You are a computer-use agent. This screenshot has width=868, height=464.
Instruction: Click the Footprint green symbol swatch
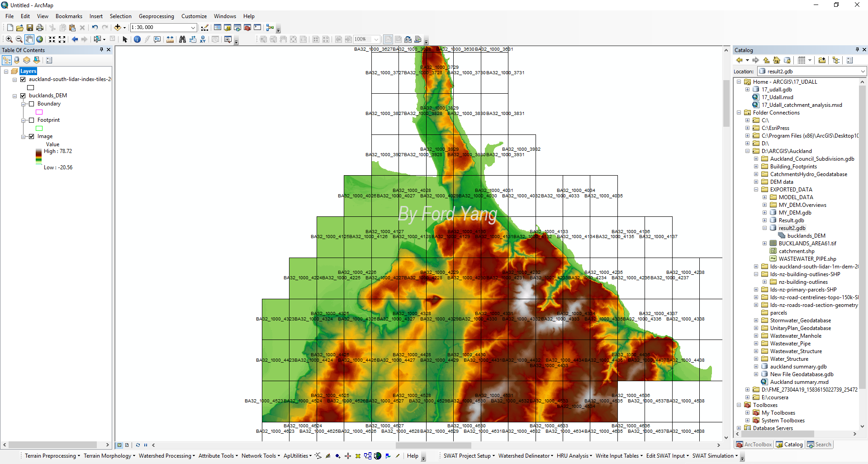point(39,128)
